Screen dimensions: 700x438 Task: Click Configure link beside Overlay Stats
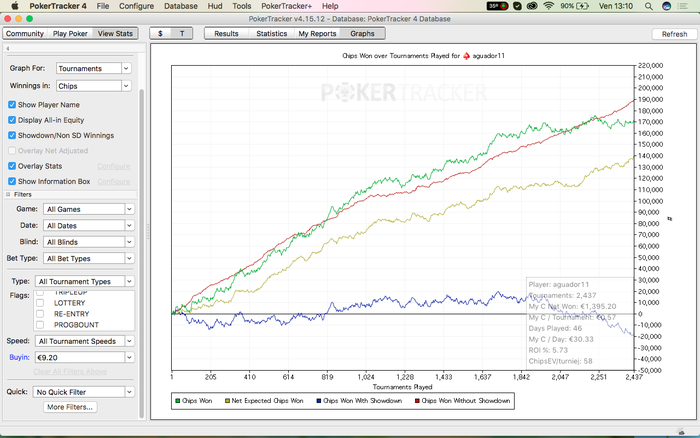click(114, 166)
